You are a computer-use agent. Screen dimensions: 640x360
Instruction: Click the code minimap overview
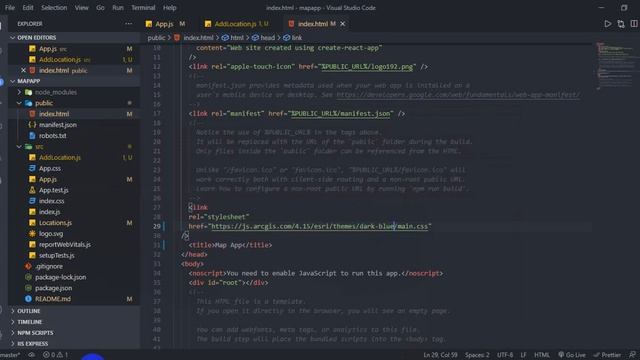[615, 65]
